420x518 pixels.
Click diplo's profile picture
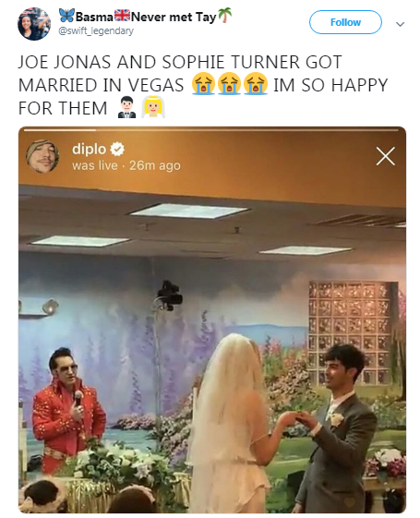tap(42, 156)
